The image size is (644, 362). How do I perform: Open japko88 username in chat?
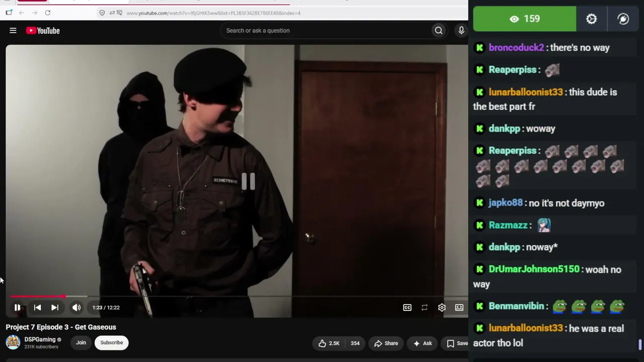(506, 203)
